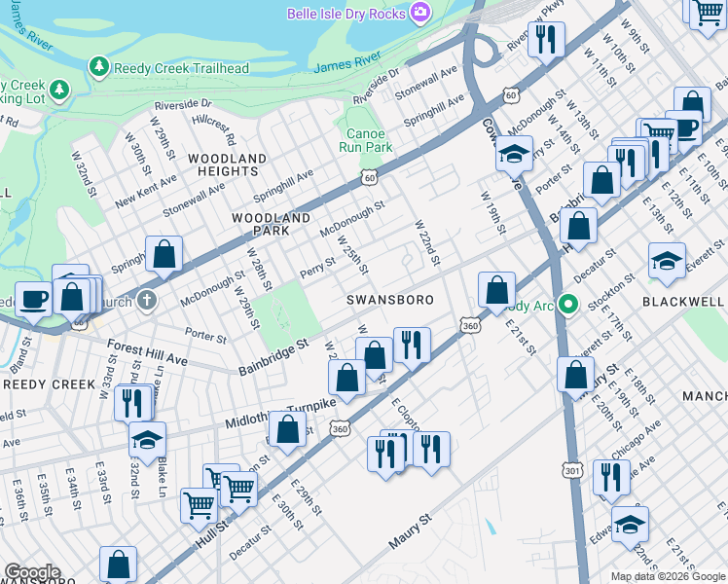The height and width of the screenshot is (584, 728).
Task: Select the Hull St label at bottom
Action: pos(212,533)
